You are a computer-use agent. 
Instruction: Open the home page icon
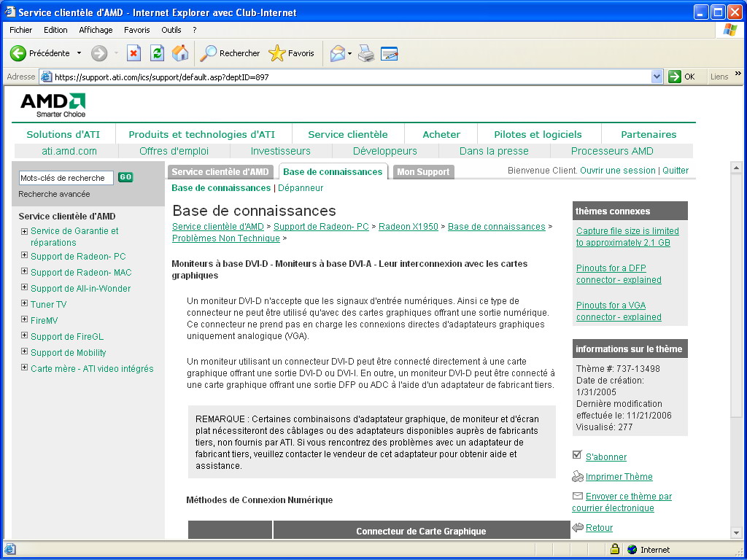pos(179,52)
